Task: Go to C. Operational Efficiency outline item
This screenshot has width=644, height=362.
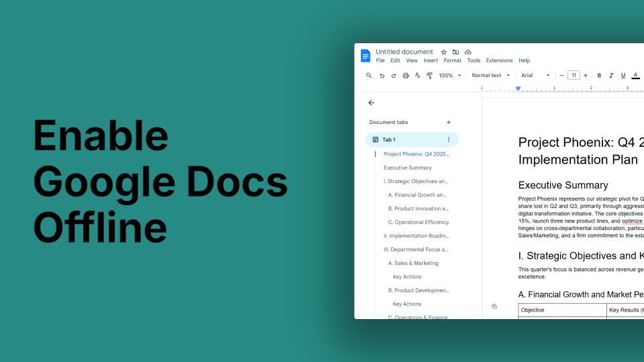Action: coord(419,222)
